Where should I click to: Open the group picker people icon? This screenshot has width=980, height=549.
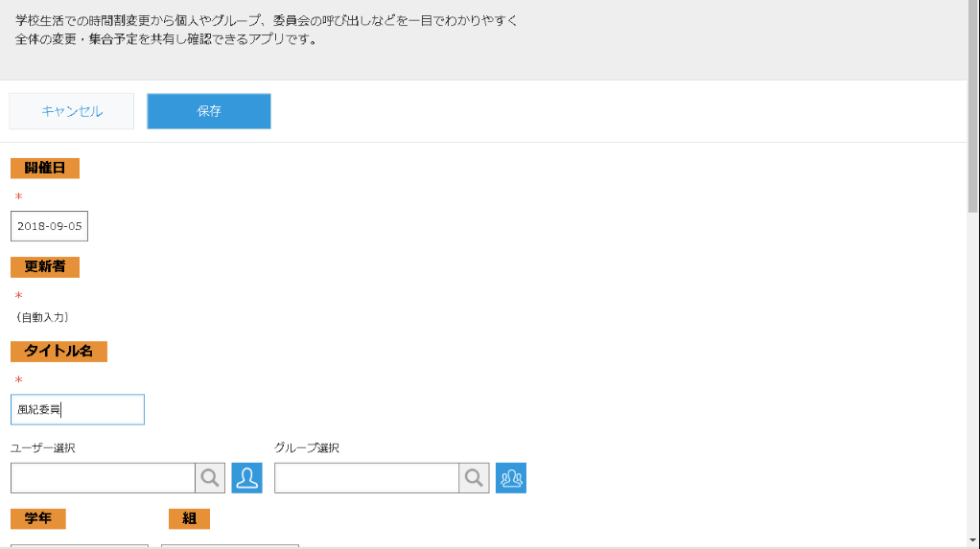pyautogui.click(x=511, y=478)
